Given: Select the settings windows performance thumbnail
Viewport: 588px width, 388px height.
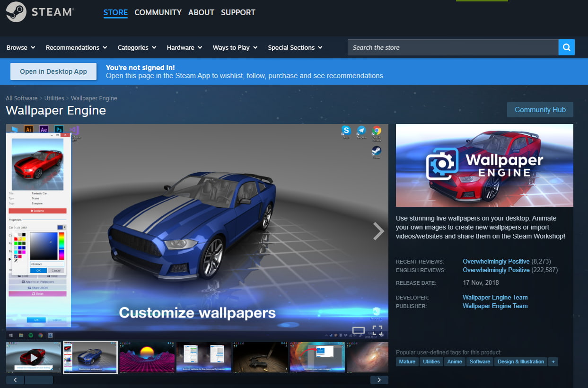Looking at the screenshot, I should pos(204,357).
